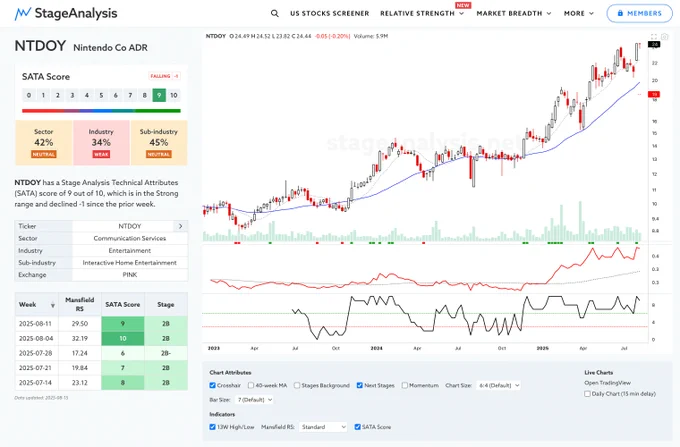Open the NTDOY ticker row chevron

(x=180, y=226)
